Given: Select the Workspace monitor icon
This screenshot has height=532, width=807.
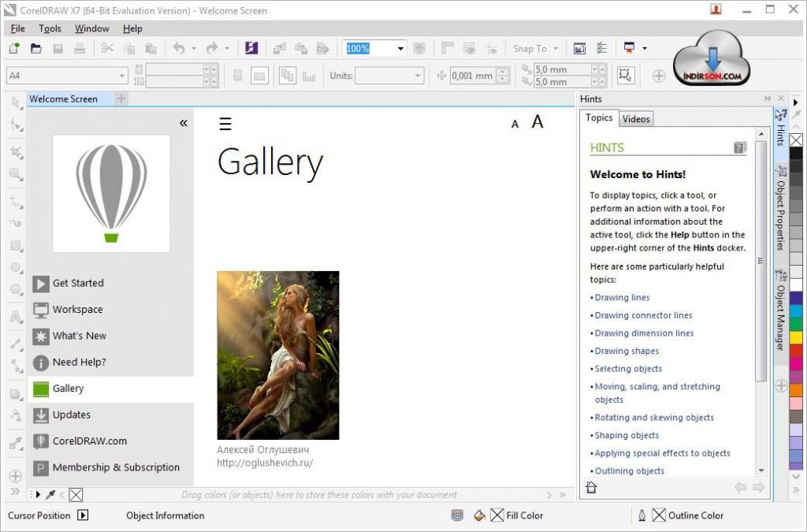Looking at the screenshot, I should (x=41, y=310).
